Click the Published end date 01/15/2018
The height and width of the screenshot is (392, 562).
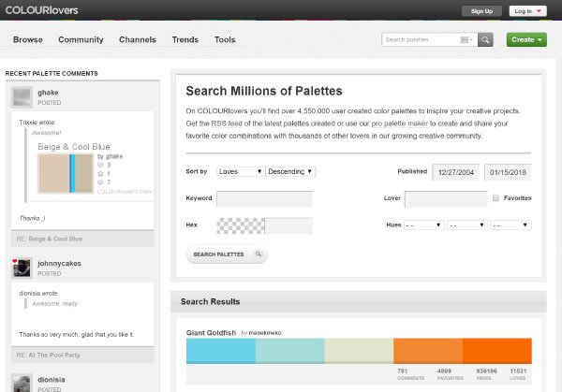click(x=508, y=172)
